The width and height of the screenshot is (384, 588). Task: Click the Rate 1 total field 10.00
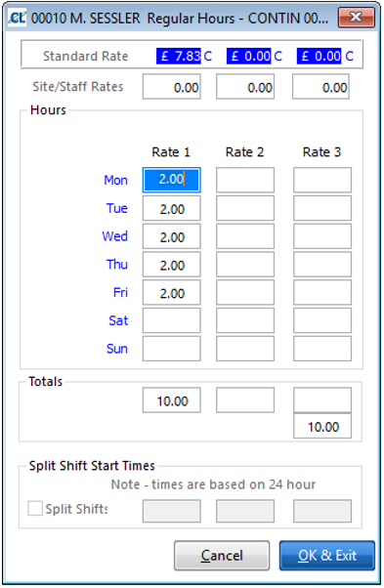tap(171, 400)
